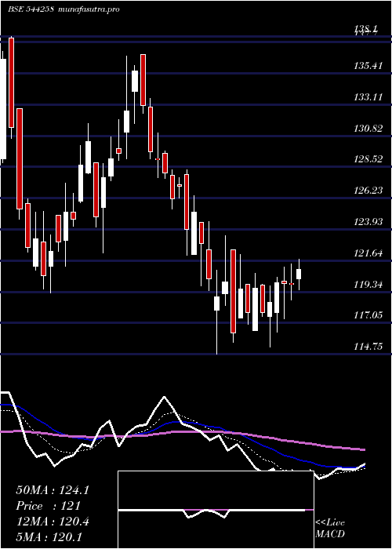The image size is (392, 549).
Task: Click the 133.11 price level label
Action: click(x=368, y=97)
